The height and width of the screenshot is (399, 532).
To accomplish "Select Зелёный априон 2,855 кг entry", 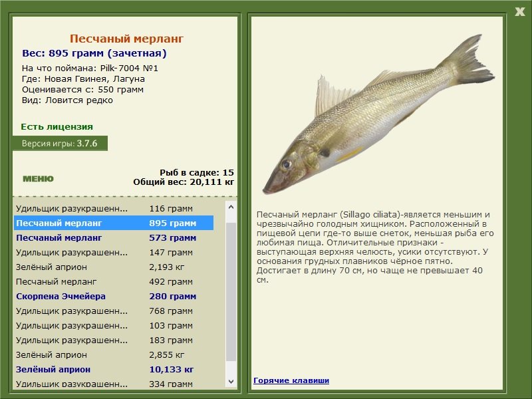I will (x=114, y=354).
